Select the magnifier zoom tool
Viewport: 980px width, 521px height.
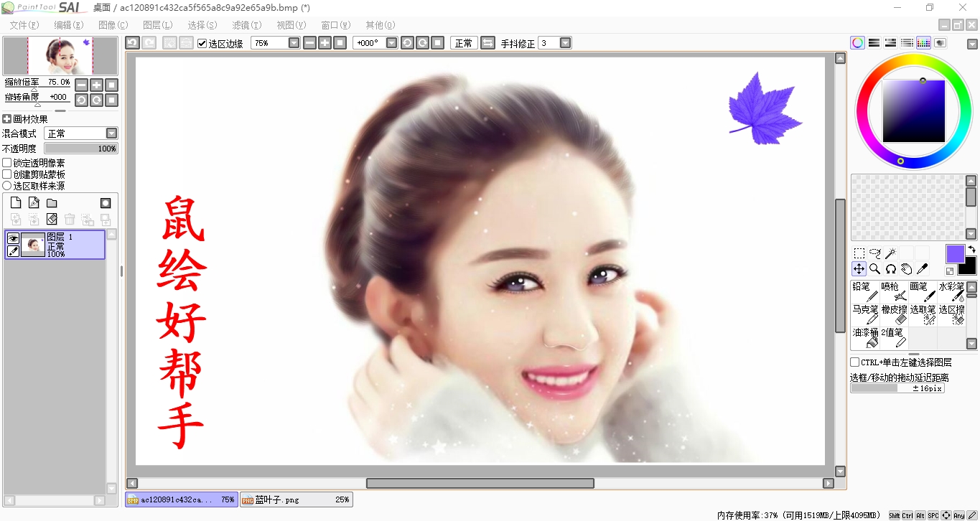tap(874, 268)
